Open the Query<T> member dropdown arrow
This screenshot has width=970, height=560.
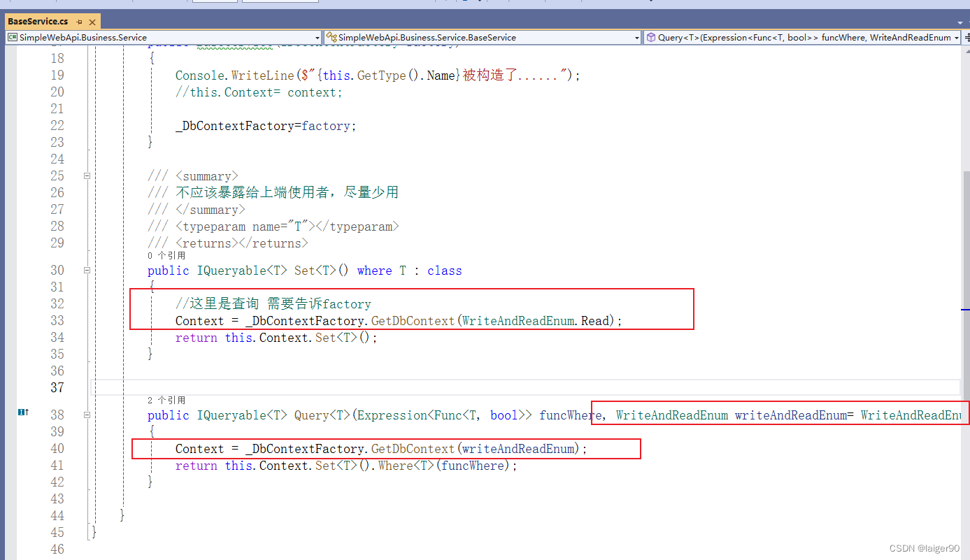(956, 37)
